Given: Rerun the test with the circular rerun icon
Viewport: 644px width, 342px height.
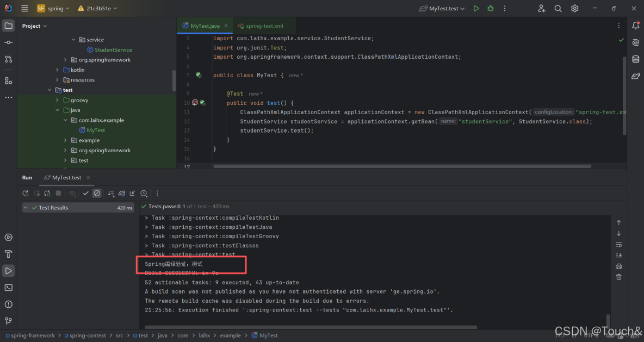Looking at the screenshot, I should coord(25,193).
